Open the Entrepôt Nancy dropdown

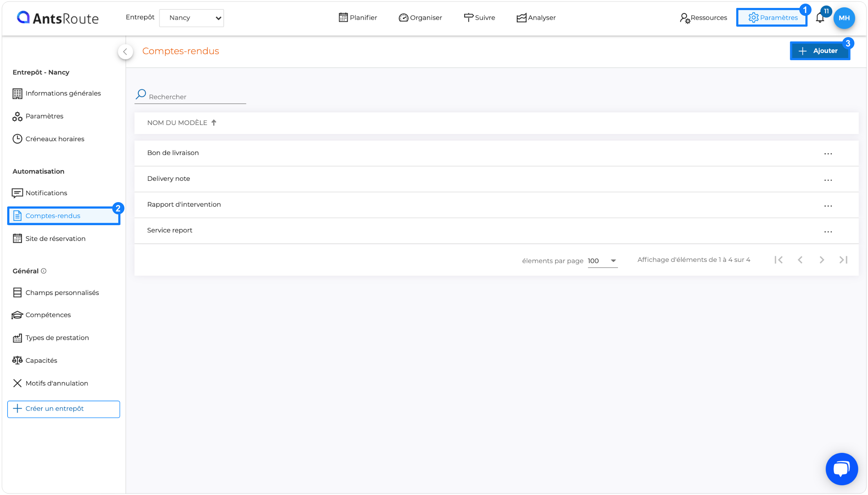[191, 18]
